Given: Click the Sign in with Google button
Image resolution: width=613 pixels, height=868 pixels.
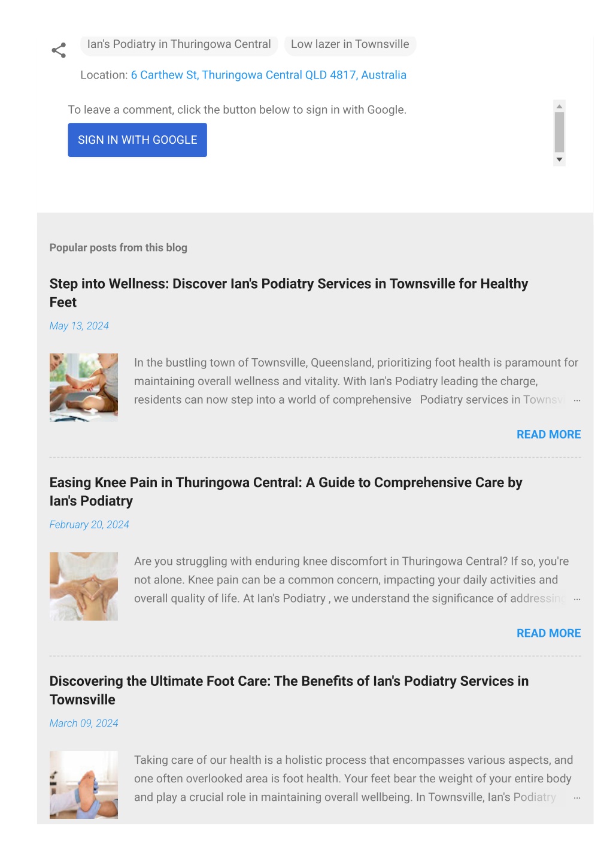Looking at the screenshot, I should click(138, 140).
